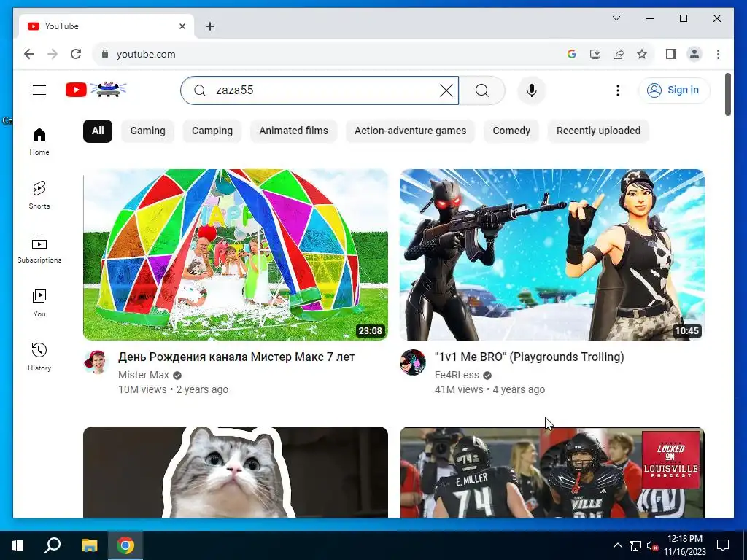Bookmark this tab with star icon
The width and height of the screenshot is (747, 560).
[642, 54]
